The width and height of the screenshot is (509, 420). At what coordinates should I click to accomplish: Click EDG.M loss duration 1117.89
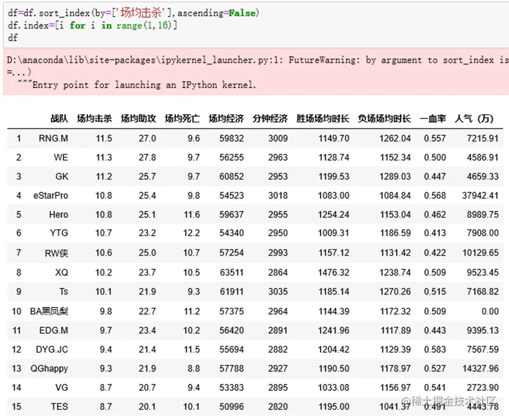pos(395,330)
